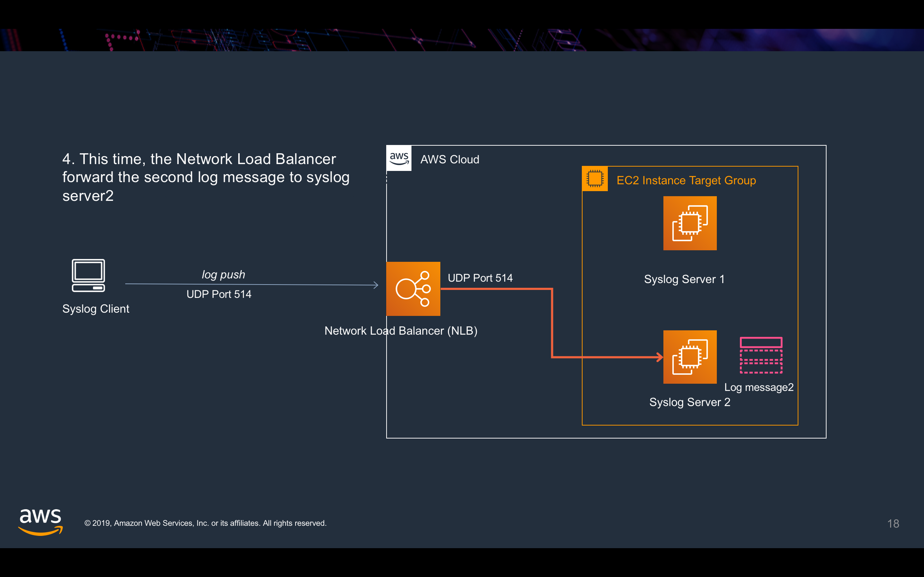
Task: Click the 'EC2 Instance Target Group' title
Action: [x=686, y=180]
